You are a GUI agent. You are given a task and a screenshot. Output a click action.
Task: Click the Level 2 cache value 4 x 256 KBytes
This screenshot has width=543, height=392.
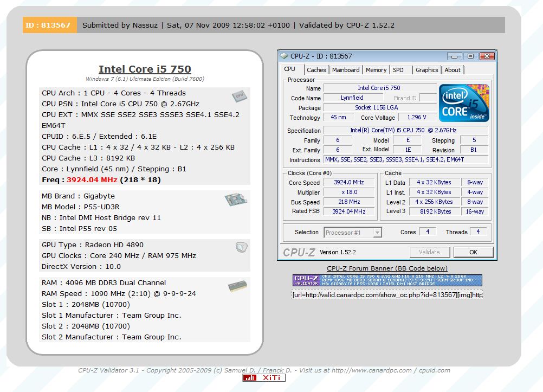(435, 202)
